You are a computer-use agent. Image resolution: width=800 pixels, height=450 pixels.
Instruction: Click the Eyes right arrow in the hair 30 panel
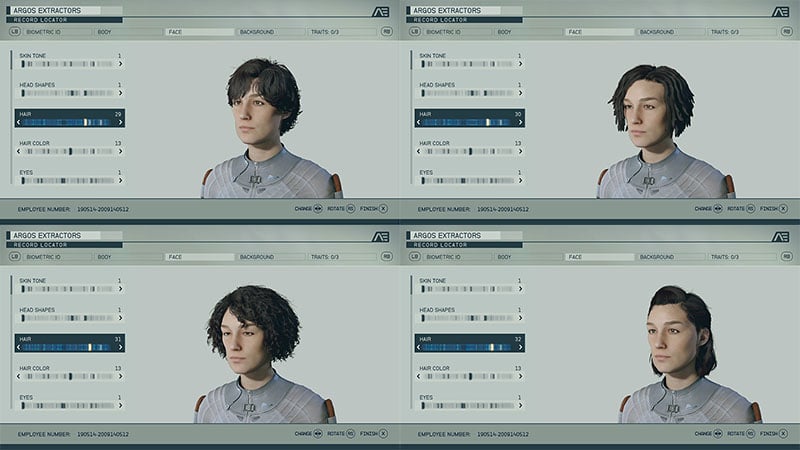520,181
